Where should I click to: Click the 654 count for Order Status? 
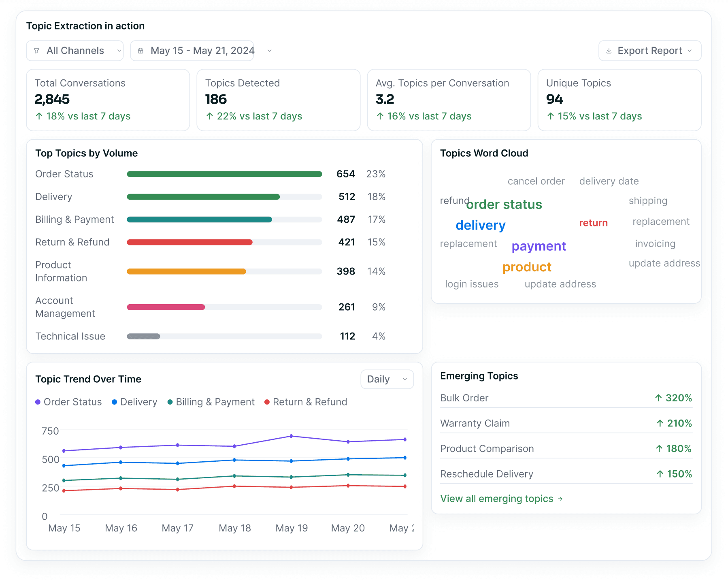(x=345, y=174)
